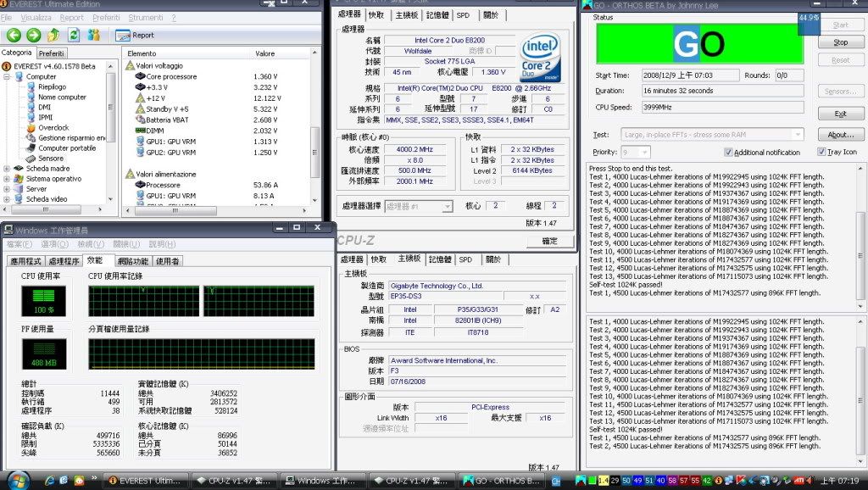Show hidden quick launch items via chevron
This screenshot has height=490, width=868.
pos(94,478)
